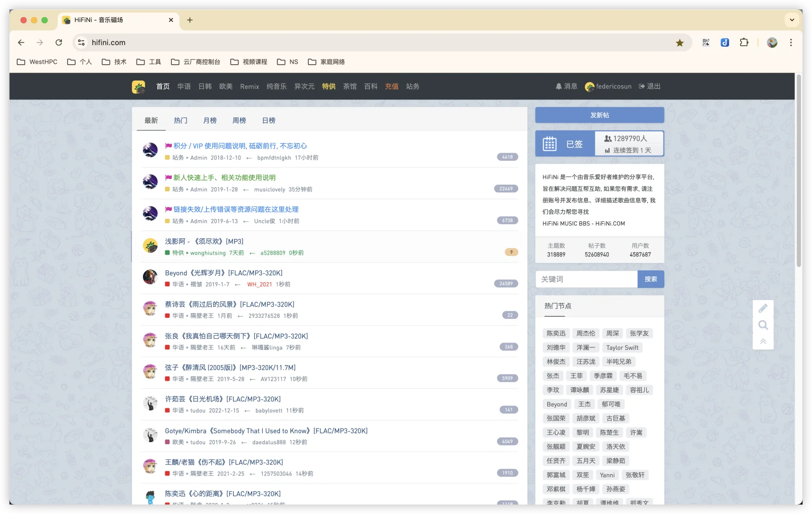
Task: Expand the tab search dropdown arrow
Action: click(792, 20)
